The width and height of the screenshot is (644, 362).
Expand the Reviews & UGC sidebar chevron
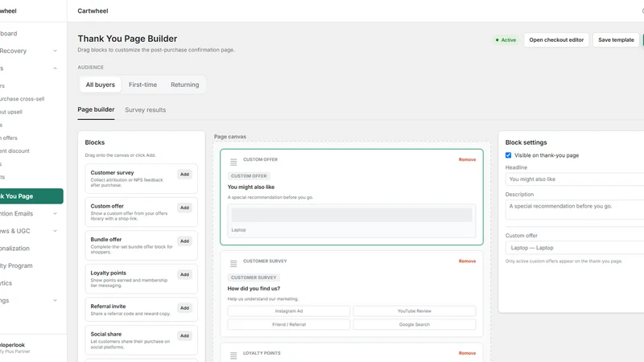click(x=55, y=231)
